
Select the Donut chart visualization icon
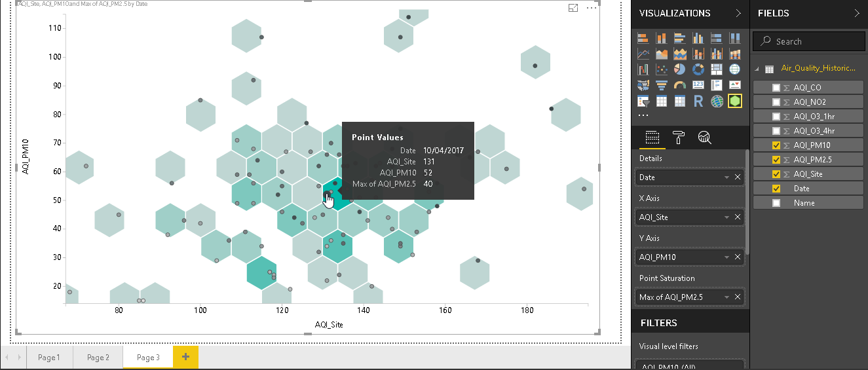(698, 69)
